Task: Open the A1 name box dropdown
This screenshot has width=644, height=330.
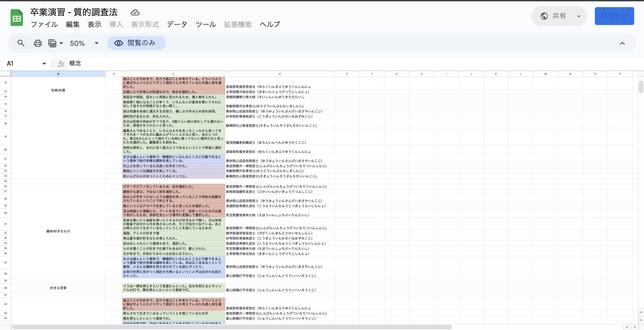Action: click(x=44, y=64)
